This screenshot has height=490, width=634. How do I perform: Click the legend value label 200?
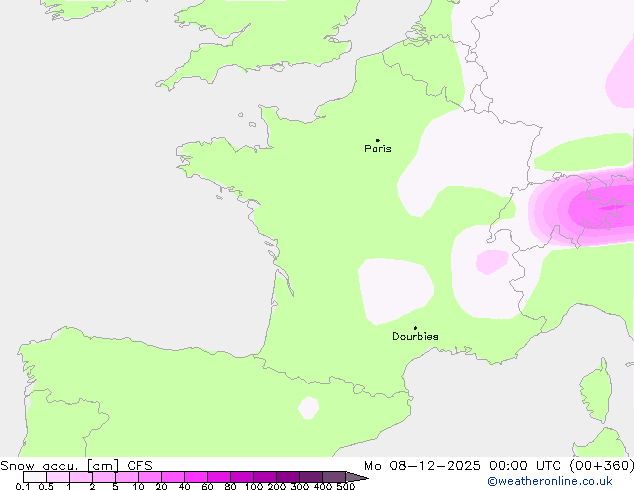pyautogui.click(x=277, y=486)
